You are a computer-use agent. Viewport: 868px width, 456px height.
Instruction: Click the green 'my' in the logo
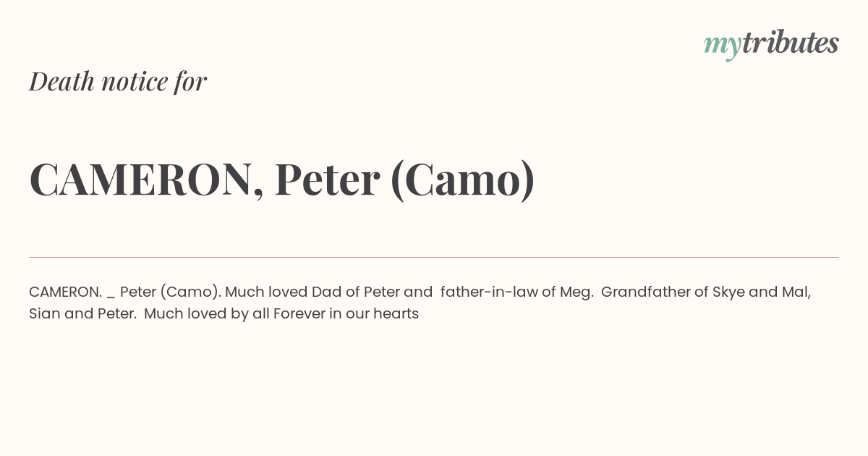[723, 46]
